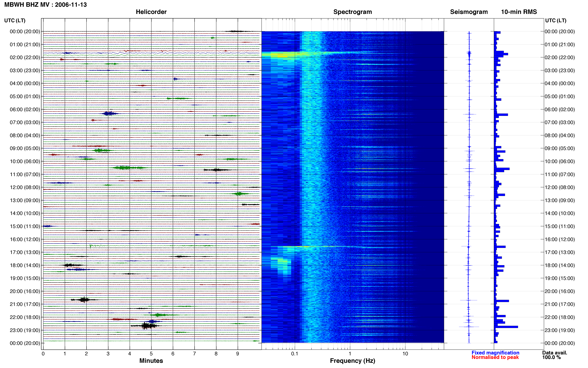Image resolution: width=588 pixels, height=368 pixels.
Task: Click the '9' minute tick label
Action: 238,354
